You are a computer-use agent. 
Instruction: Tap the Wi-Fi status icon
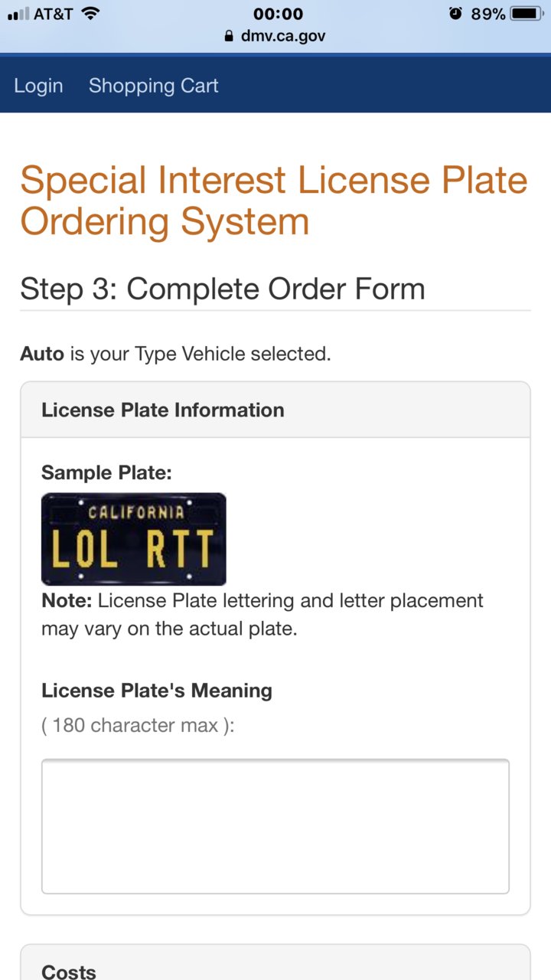tap(90, 14)
